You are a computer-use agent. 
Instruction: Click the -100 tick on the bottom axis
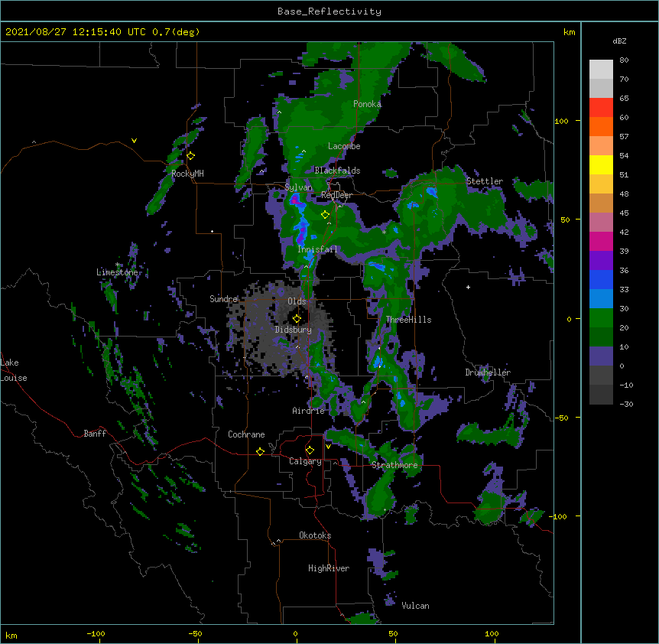(96, 633)
